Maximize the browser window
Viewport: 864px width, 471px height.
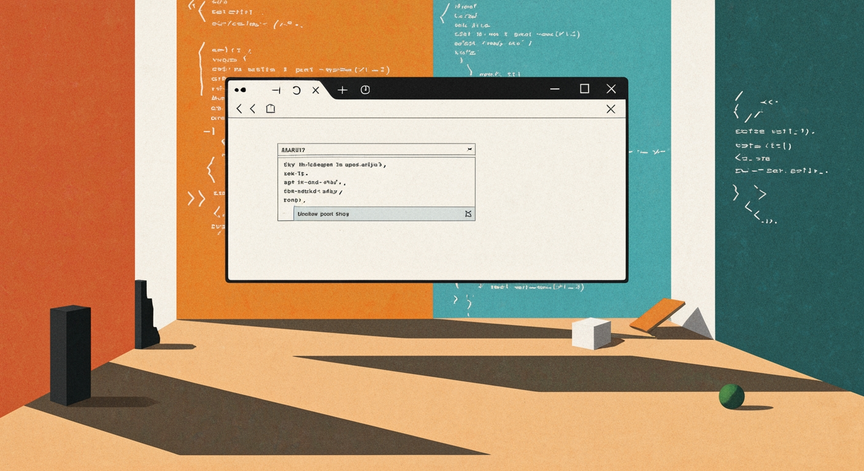(x=585, y=89)
